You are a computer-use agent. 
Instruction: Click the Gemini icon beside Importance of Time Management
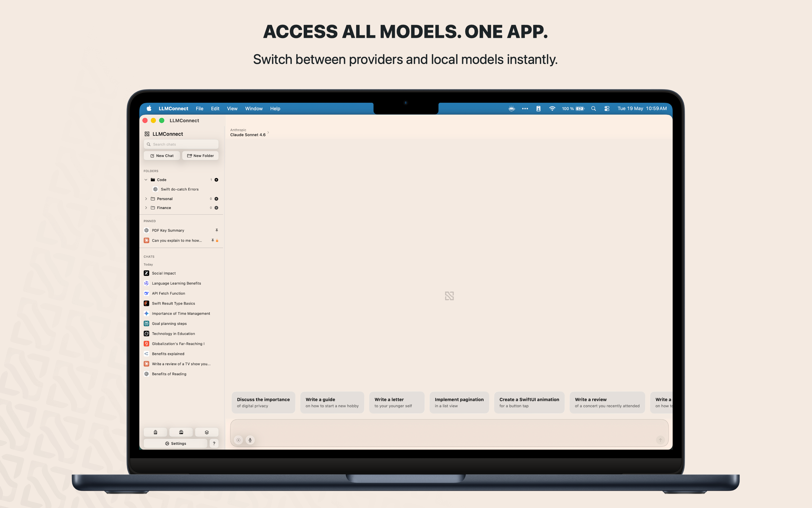click(147, 314)
